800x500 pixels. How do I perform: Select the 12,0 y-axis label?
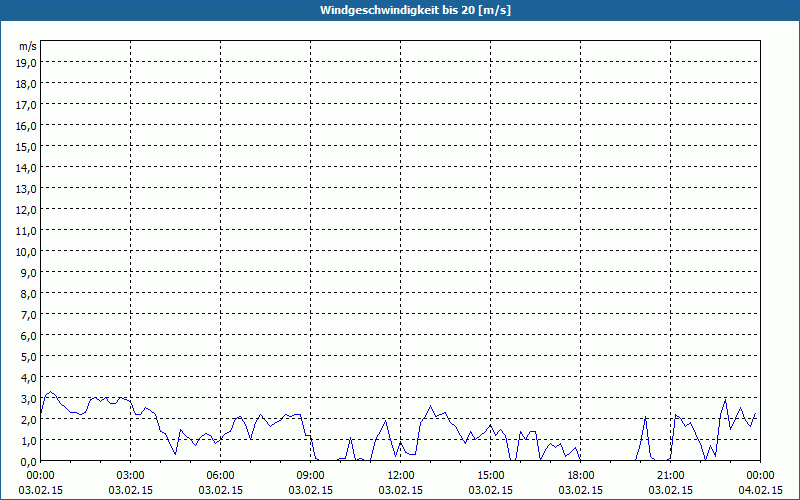[x=27, y=210]
